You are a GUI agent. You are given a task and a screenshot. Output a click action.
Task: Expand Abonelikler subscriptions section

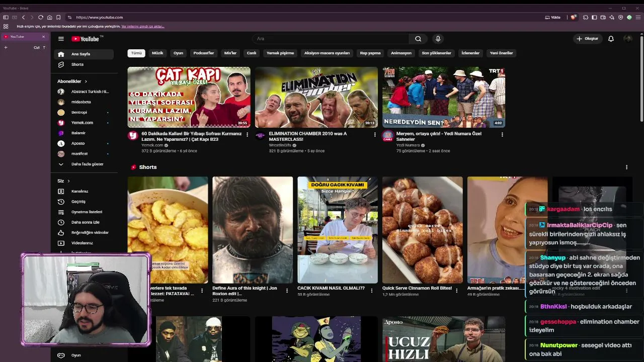[x=72, y=81]
